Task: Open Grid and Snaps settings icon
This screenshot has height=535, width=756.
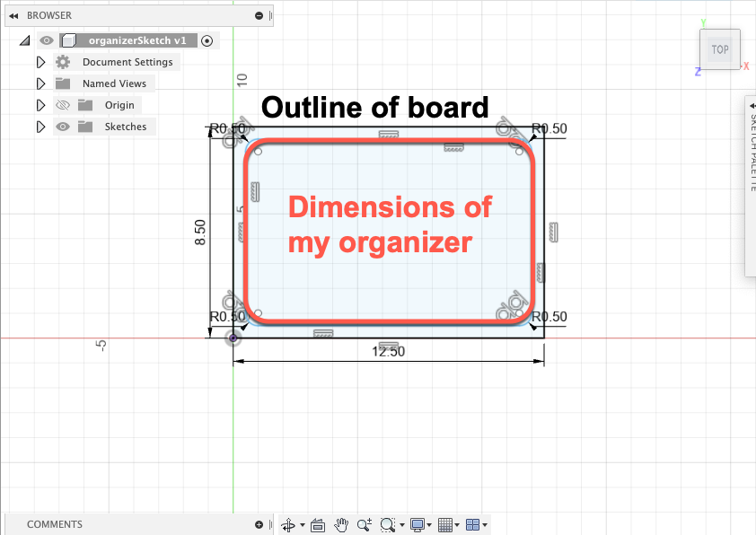Action: 446,525
